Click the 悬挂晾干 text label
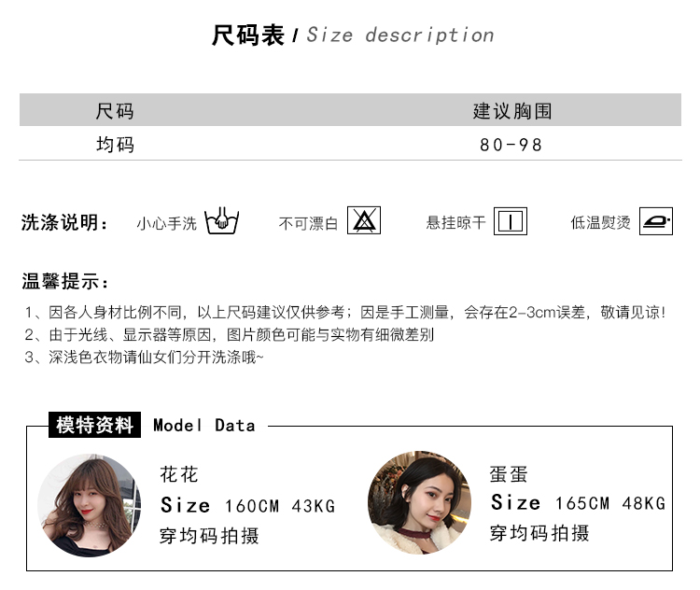 [x=455, y=222]
